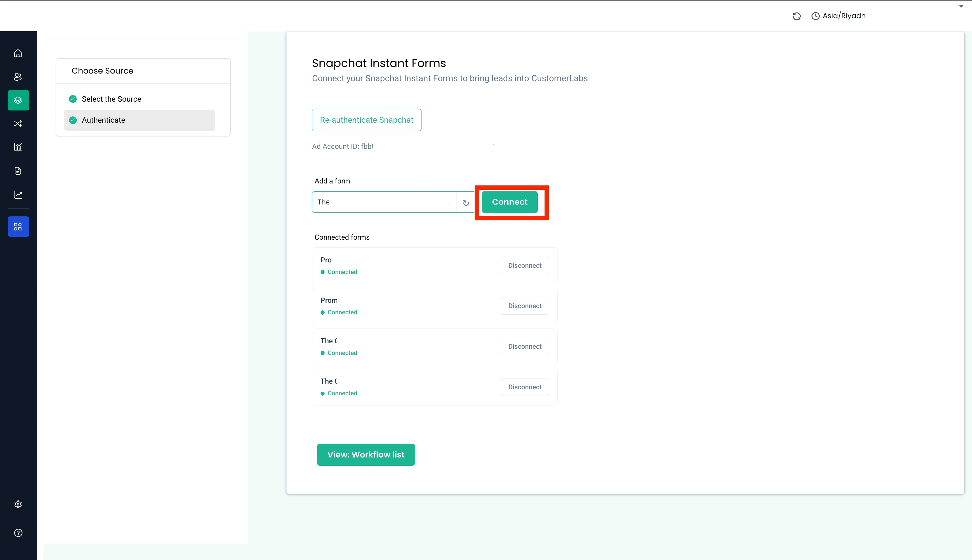
Task: Click the clock icon beside Asia/Riyadh
Action: coord(815,16)
